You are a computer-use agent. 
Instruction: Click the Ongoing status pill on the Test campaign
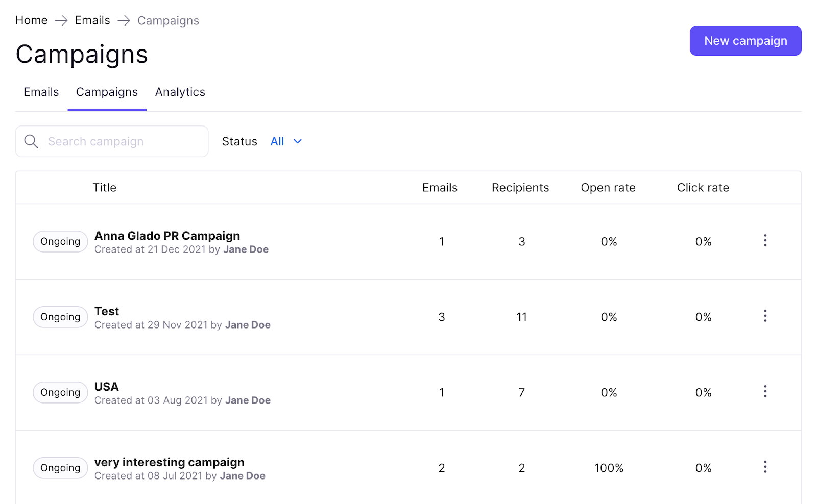(60, 317)
